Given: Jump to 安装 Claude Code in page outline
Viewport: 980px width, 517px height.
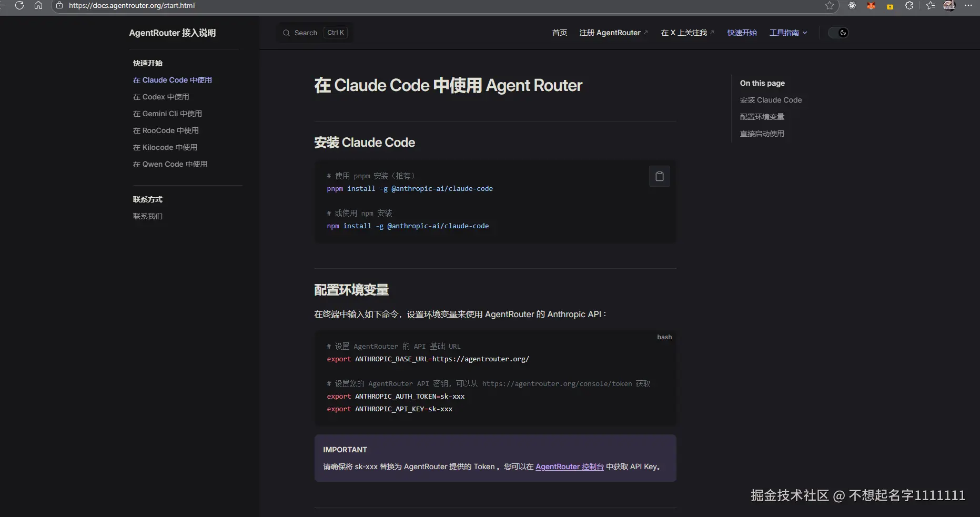Looking at the screenshot, I should 771,100.
